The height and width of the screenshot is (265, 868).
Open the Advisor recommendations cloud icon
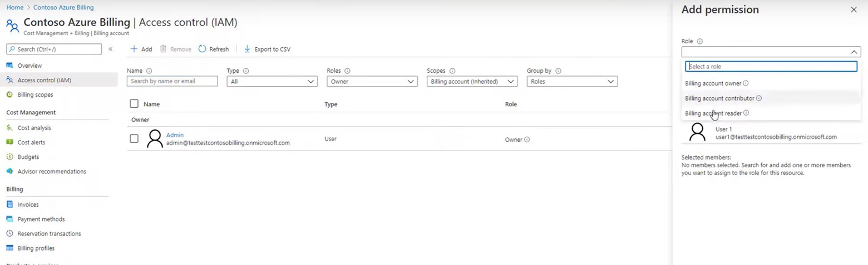[x=9, y=171]
